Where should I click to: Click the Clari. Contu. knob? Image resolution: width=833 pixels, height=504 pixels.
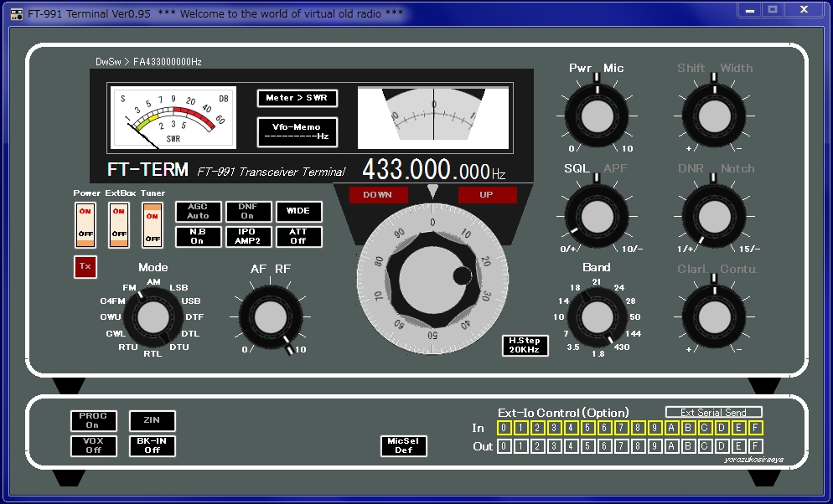(x=714, y=317)
